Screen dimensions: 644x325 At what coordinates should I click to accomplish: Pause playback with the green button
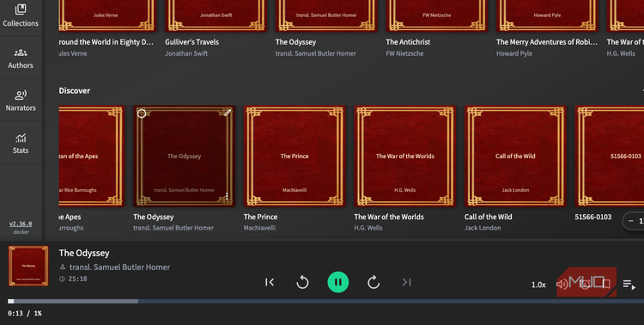tap(338, 282)
